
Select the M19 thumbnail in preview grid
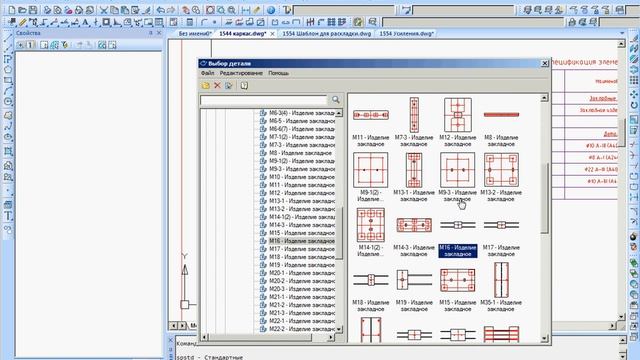(x=414, y=280)
